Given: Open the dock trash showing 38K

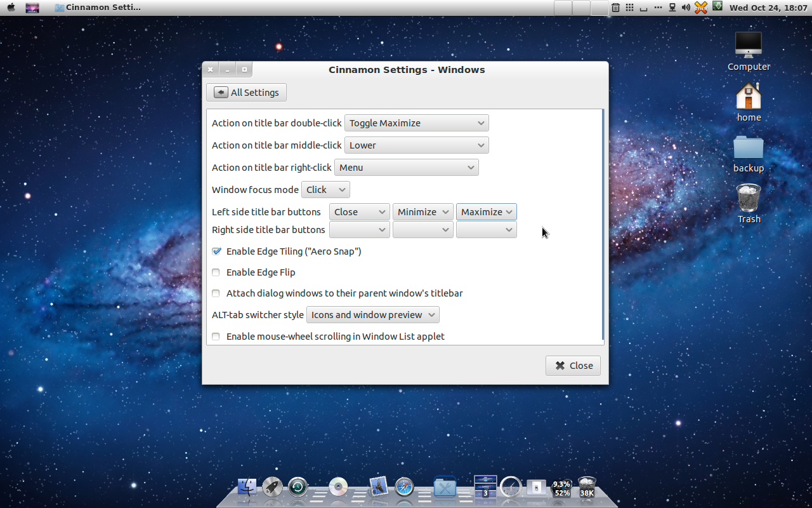Looking at the screenshot, I should tap(587, 487).
